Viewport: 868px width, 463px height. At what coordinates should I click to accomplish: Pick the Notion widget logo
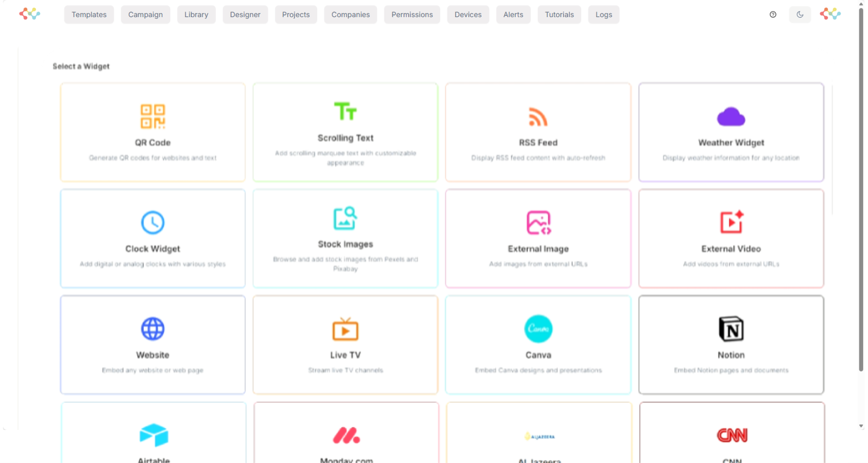pyautogui.click(x=731, y=329)
